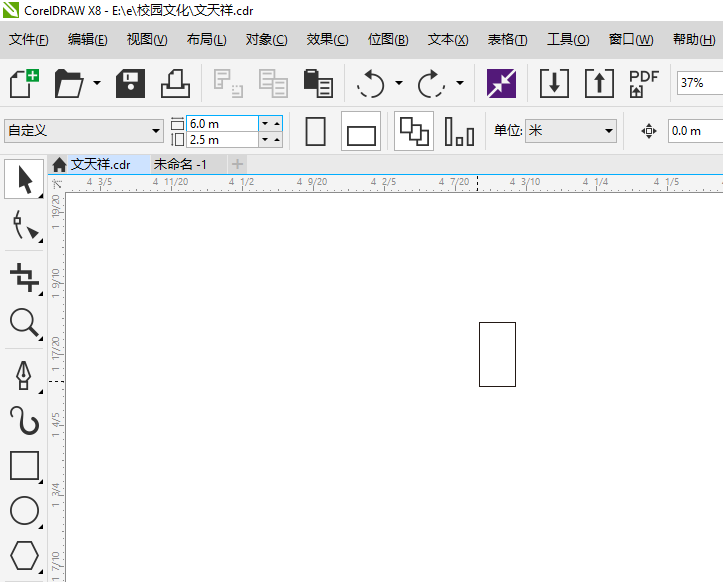The width and height of the screenshot is (723, 582).
Task: Open the 单位 units dropdown
Action: pos(571,131)
